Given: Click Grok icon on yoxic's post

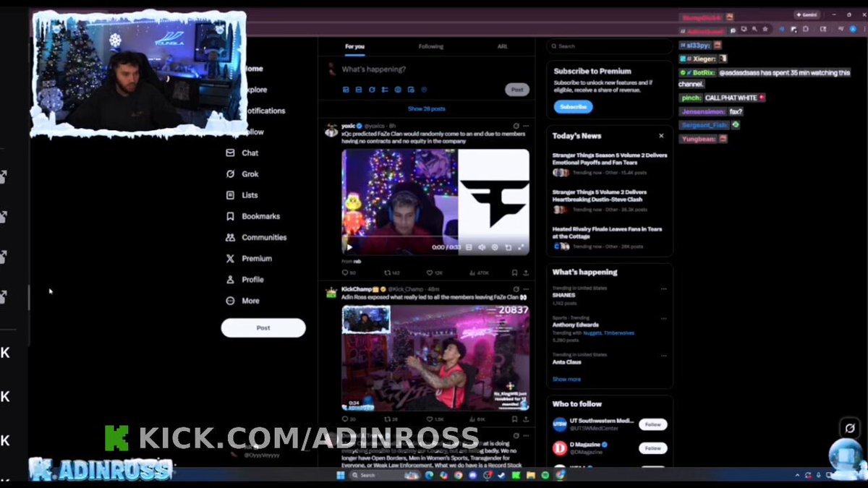Looking at the screenshot, I should [x=516, y=126].
